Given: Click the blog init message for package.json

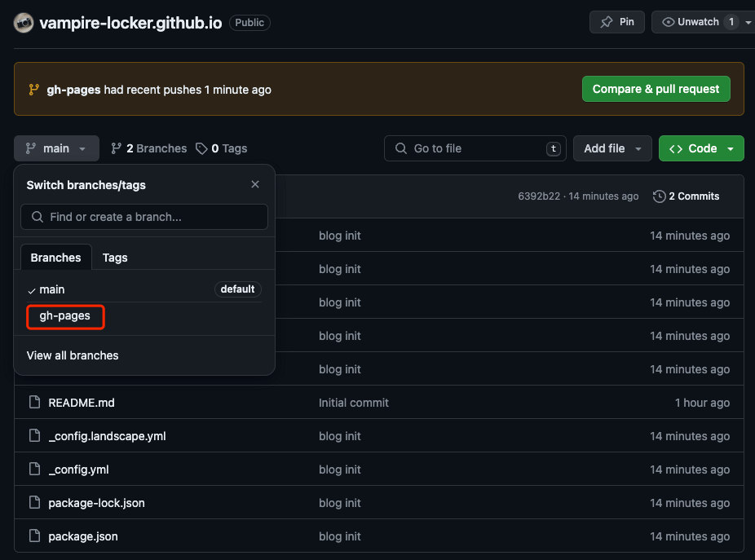Looking at the screenshot, I should [x=339, y=536].
